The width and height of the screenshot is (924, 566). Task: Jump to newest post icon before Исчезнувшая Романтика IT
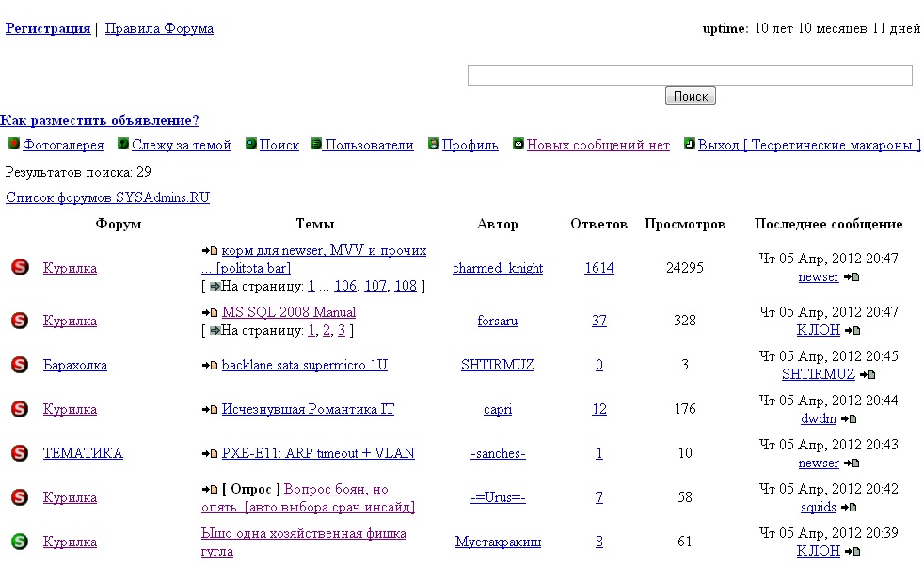(210, 409)
